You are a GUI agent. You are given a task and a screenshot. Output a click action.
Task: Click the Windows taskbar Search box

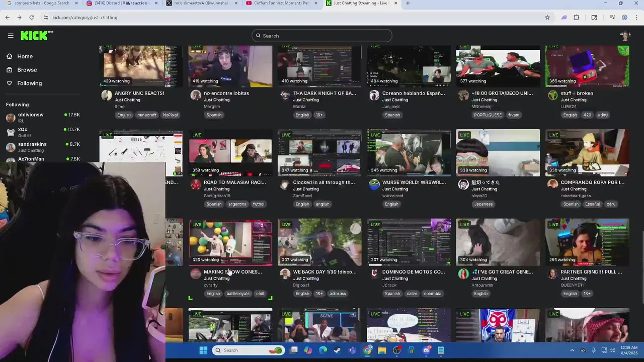248,350
